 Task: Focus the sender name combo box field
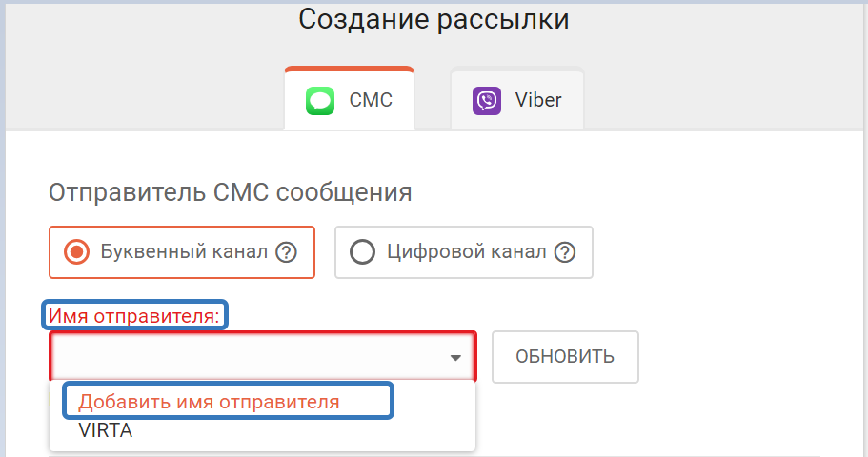pos(248,357)
